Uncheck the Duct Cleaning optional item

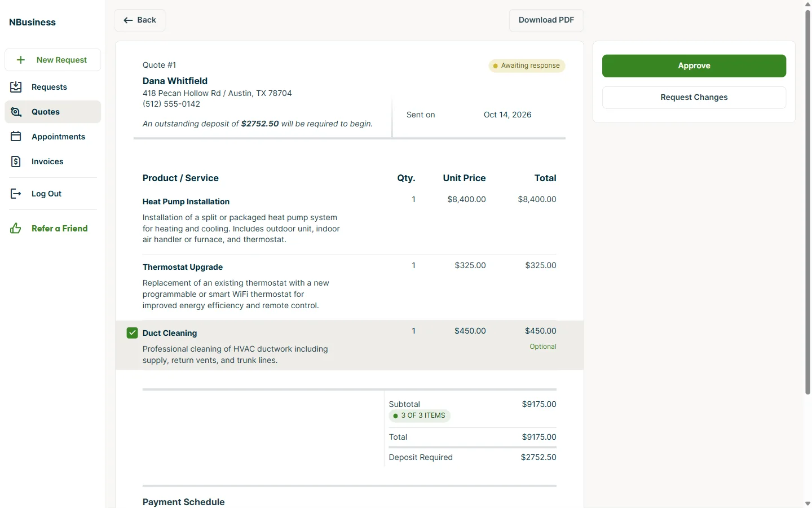click(x=132, y=333)
